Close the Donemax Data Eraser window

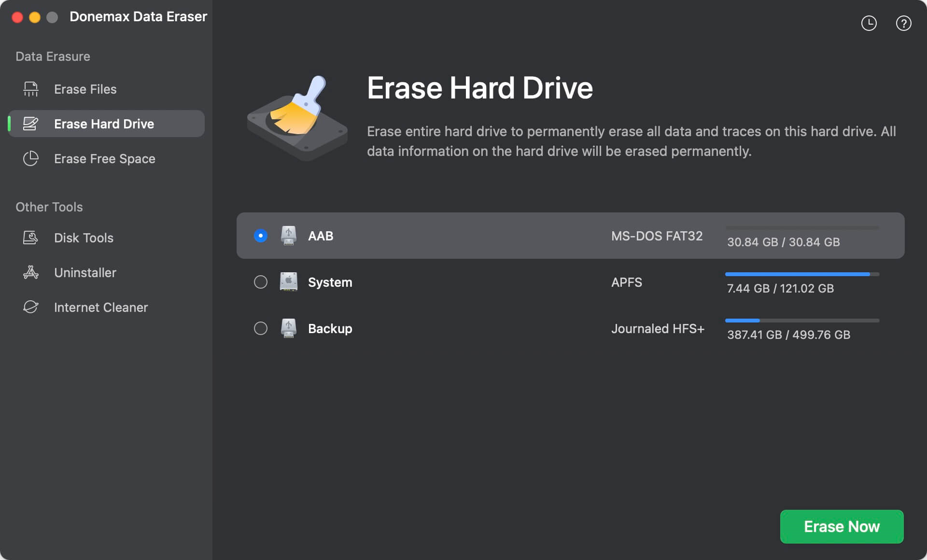17,17
